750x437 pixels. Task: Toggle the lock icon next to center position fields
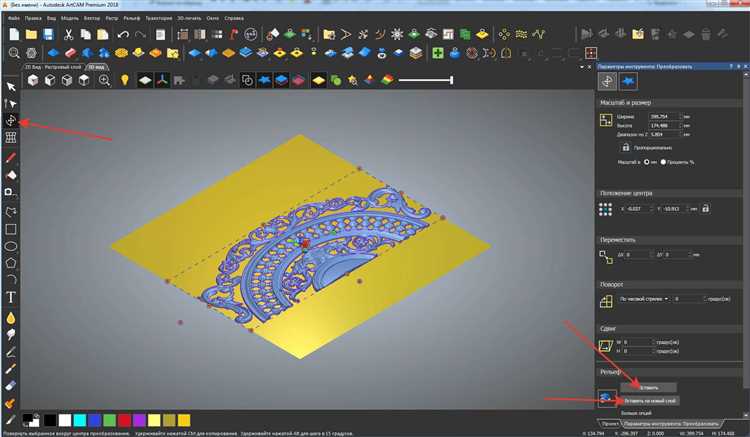coord(706,208)
